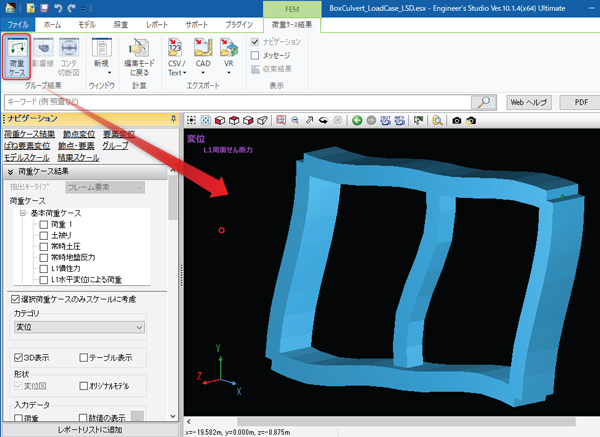Open the 結果スケール navigation link

78,158
